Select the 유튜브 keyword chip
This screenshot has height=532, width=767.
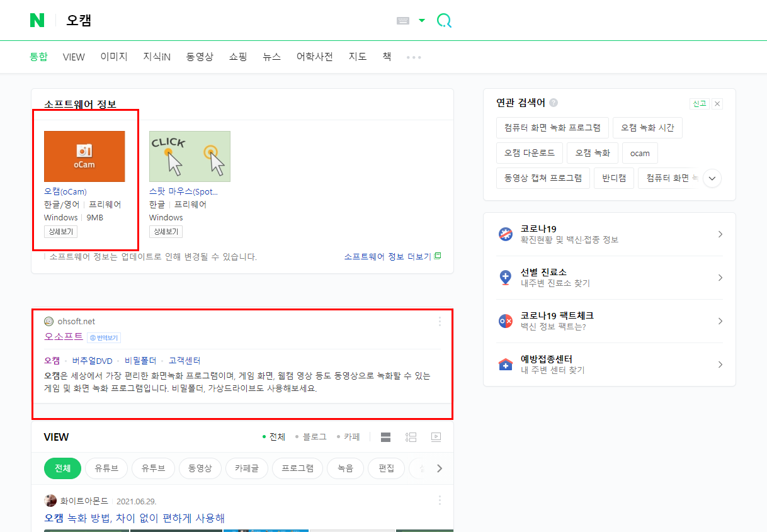point(106,468)
